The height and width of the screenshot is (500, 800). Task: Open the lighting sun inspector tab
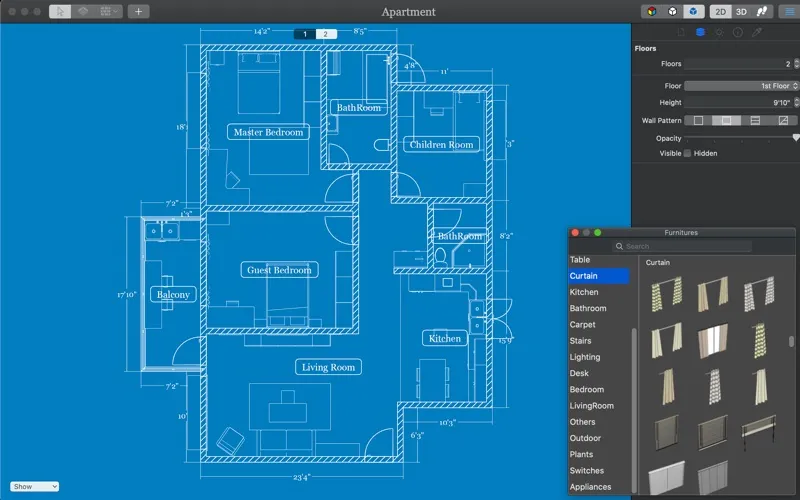(719, 32)
